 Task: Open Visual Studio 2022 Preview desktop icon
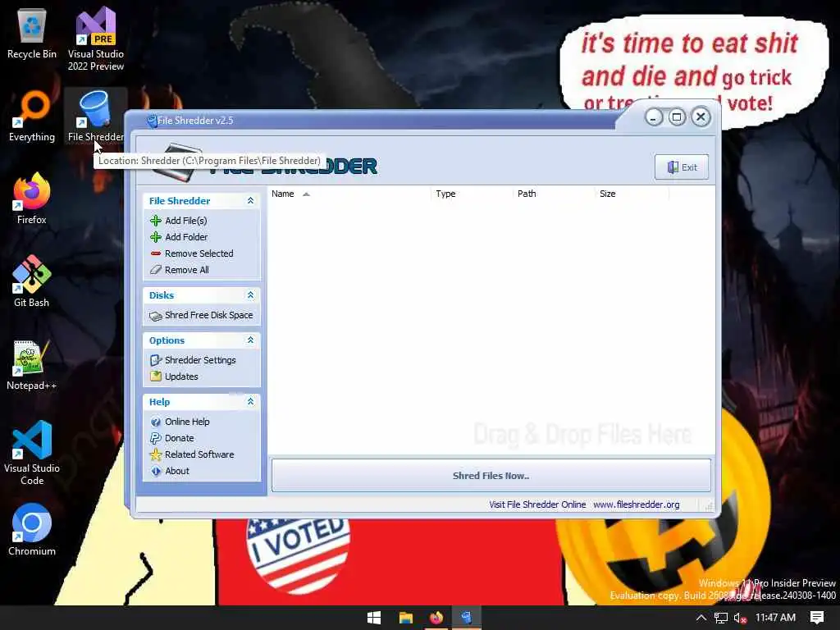click(96, 39)
